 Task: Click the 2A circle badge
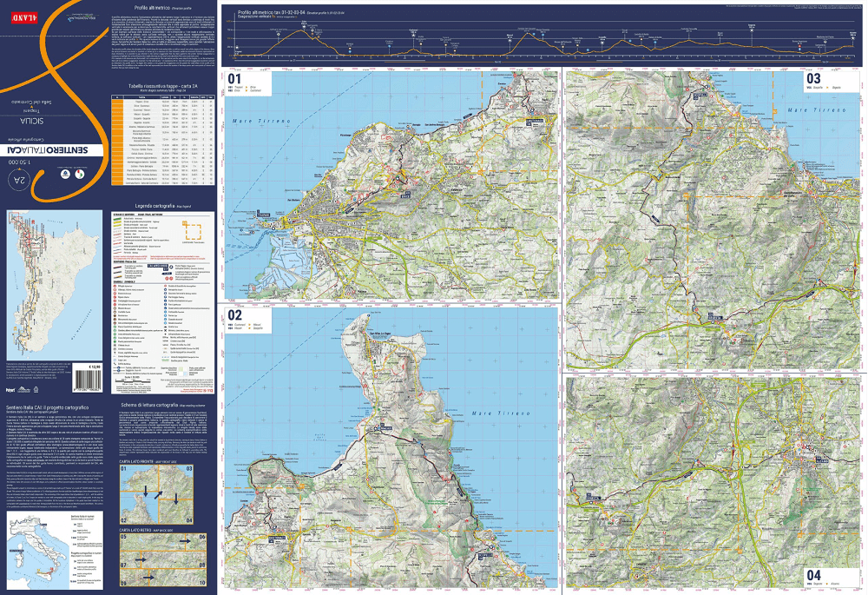pos(20,181)
